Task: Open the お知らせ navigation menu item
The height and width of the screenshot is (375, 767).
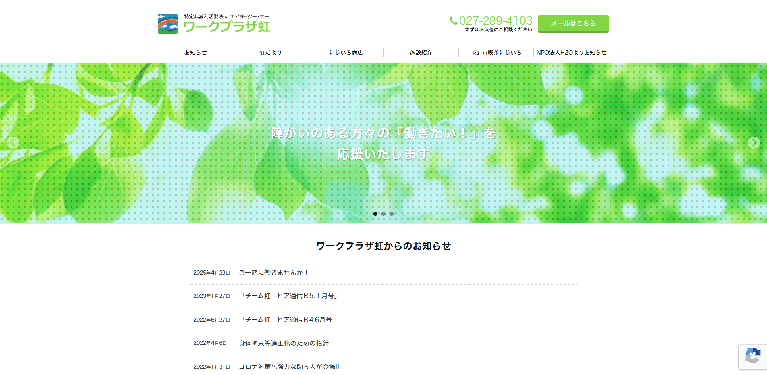Action: 195,52
